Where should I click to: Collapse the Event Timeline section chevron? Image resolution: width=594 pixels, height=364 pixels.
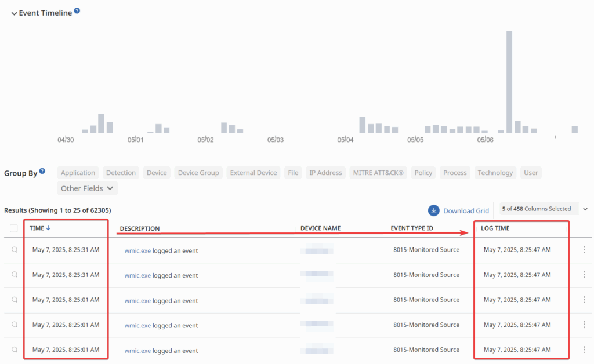click(x=14, y=14)
